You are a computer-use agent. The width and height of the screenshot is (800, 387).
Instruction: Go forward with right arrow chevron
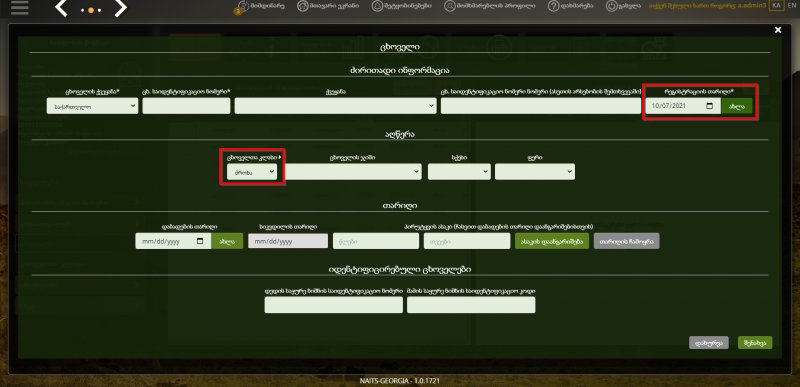(x=120, y=8)
